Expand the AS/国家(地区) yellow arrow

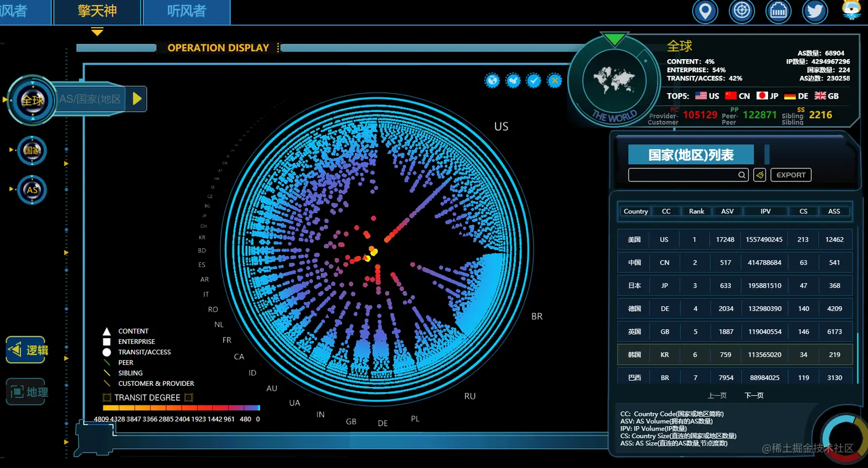pyautogui.click(x=137, y=99)
